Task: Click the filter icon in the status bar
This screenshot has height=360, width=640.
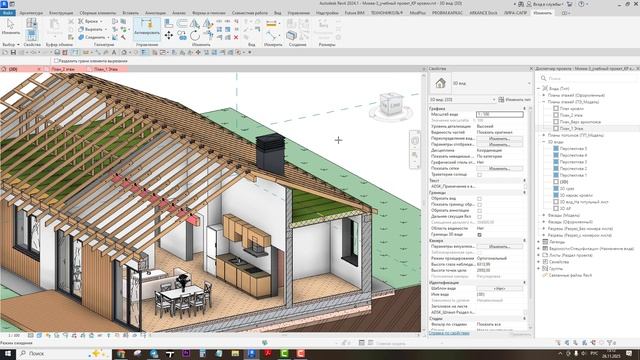Action: click(x=610, y=343)
